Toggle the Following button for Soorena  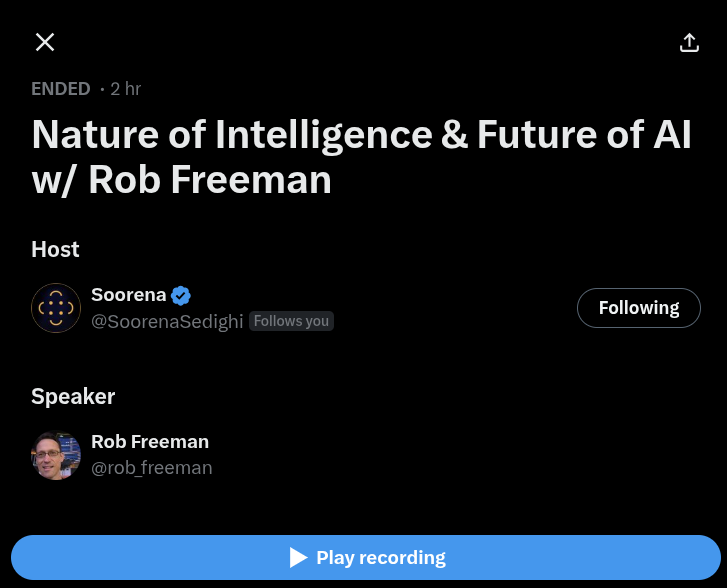coord(638,308)
